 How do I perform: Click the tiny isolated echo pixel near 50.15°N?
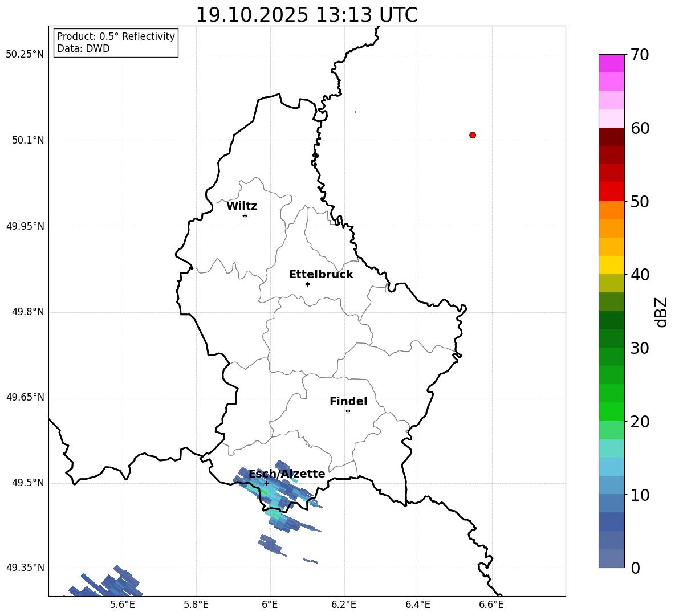point(355,112)
